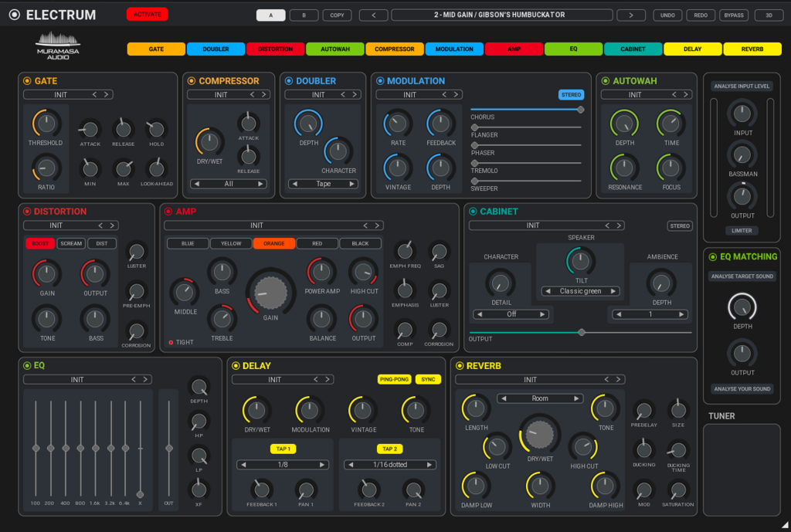Toggle the Autowah module power icon
Screen dimensions: 791x532
pyautogui.click(x=606, y=80)
